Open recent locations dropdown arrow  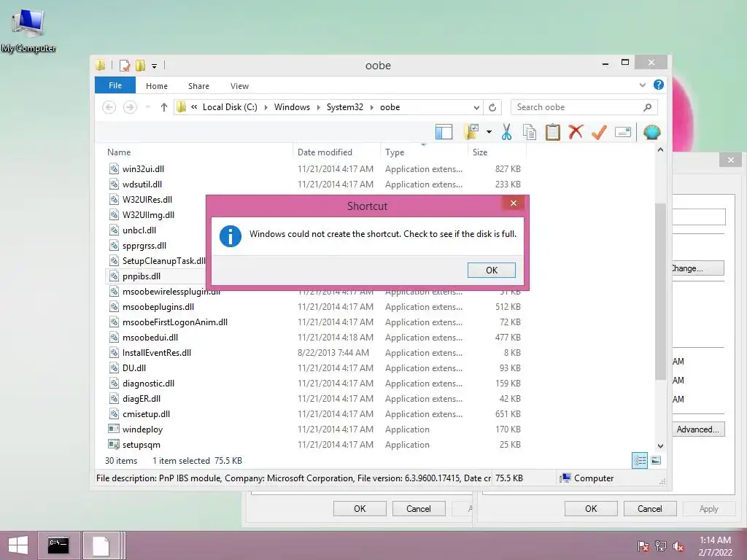pyautogui.click(x=148, y=107)
